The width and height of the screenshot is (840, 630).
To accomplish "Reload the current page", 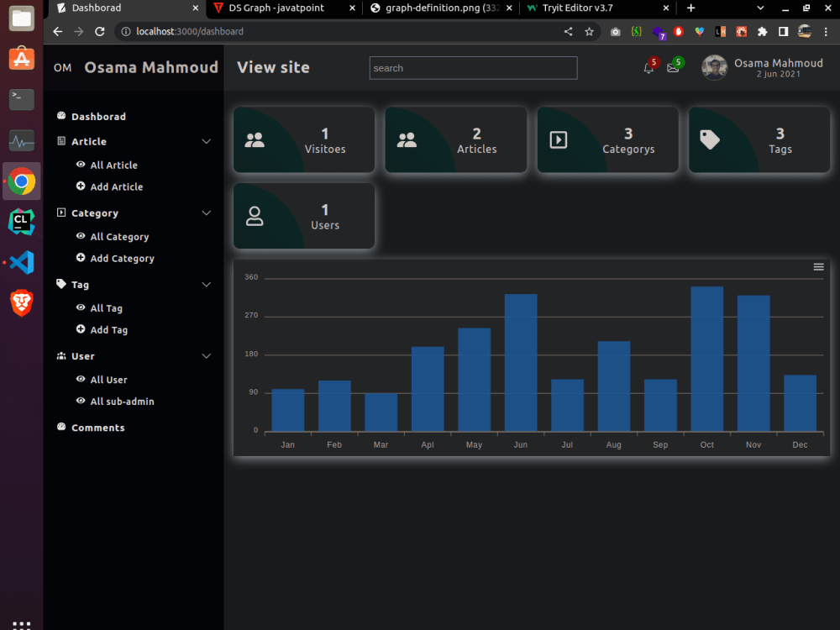I will [x=100, y=32].
